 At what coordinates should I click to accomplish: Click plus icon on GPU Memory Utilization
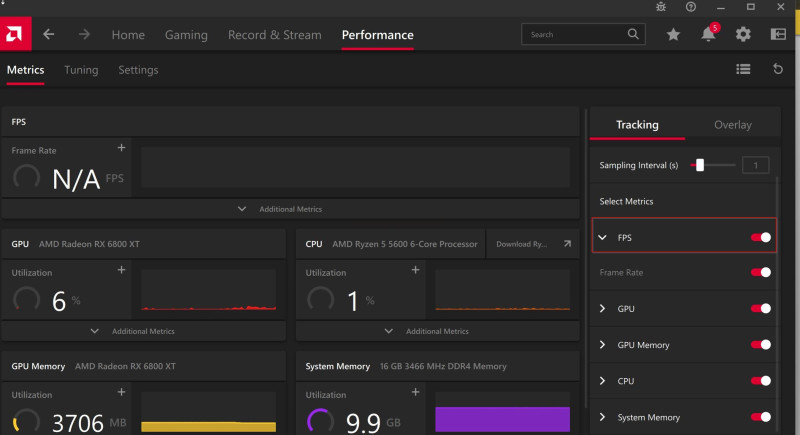[121, 392]
